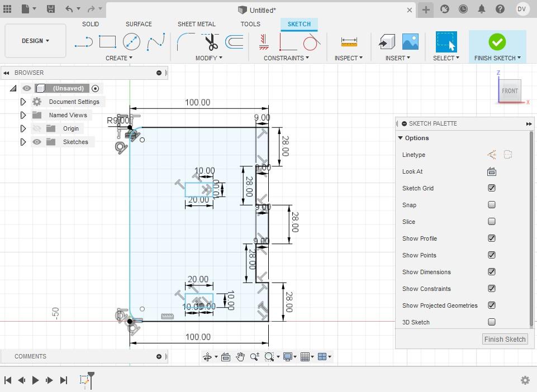Select the Center Diameter Circle tool
Image resolution: width=537 pixels, height=392 pixels.
[131, 42]
